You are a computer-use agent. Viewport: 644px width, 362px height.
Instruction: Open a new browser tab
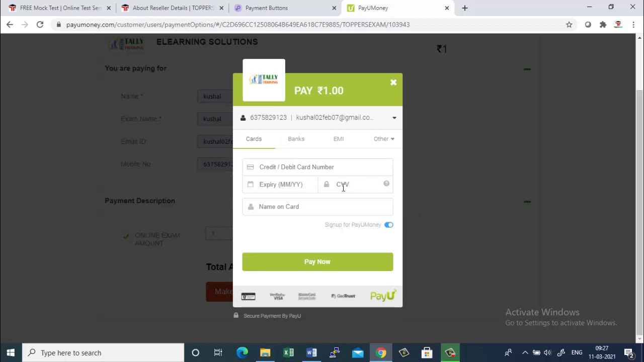(x=465, y=8)
